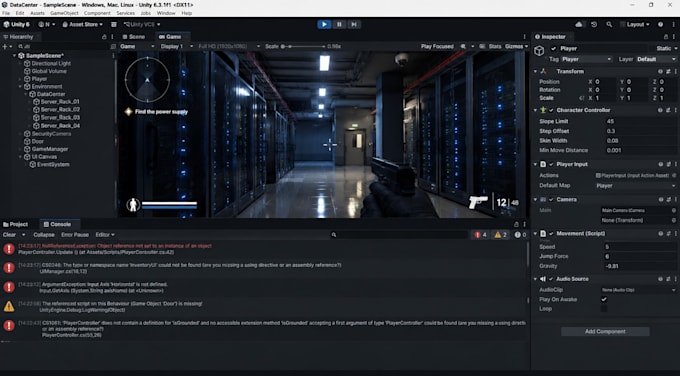Select the NullReferenceException error entry
The height and width of the screenshot is (376, 680).
click(265, 249)
